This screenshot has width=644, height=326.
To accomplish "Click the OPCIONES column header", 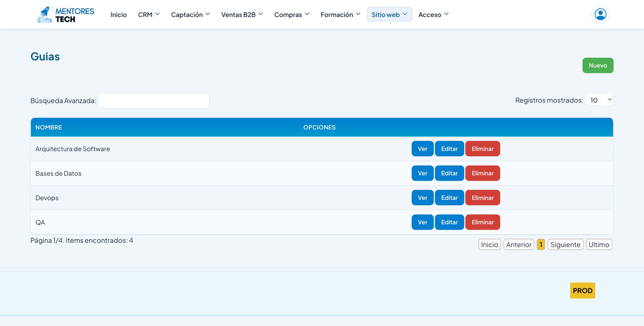I will click(x=319, y=127).
